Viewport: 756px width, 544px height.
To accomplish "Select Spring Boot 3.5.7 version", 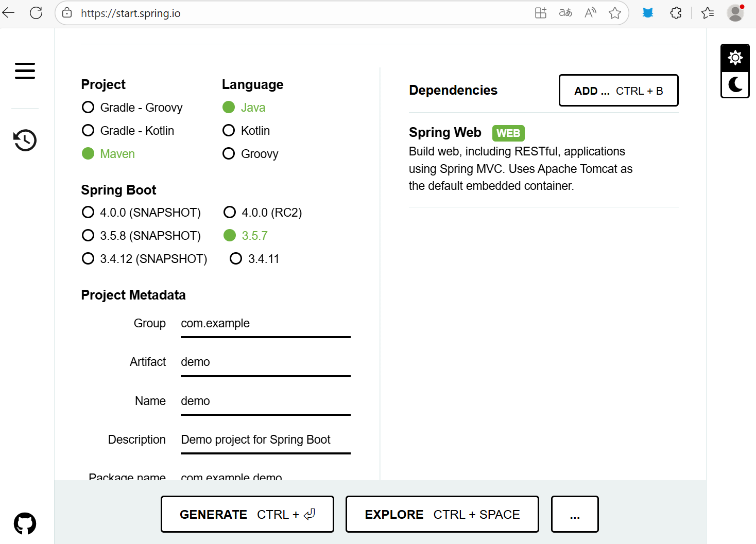I will point(246,235).
